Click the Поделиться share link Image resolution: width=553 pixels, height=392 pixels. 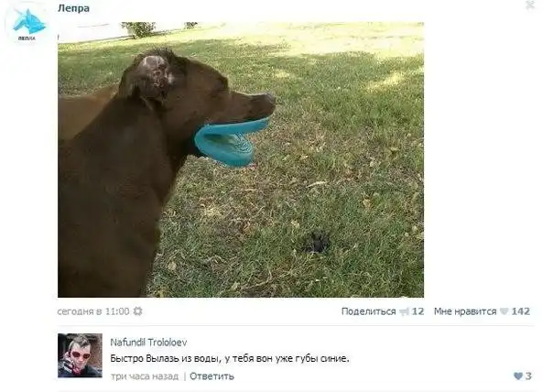point(368,311)
